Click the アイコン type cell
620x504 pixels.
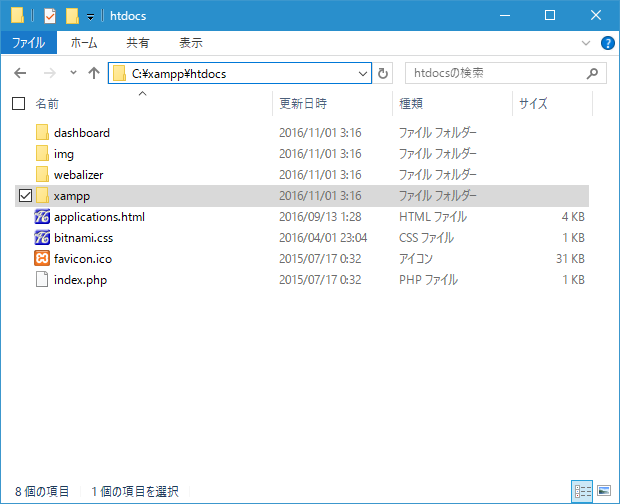pos(416,259)
